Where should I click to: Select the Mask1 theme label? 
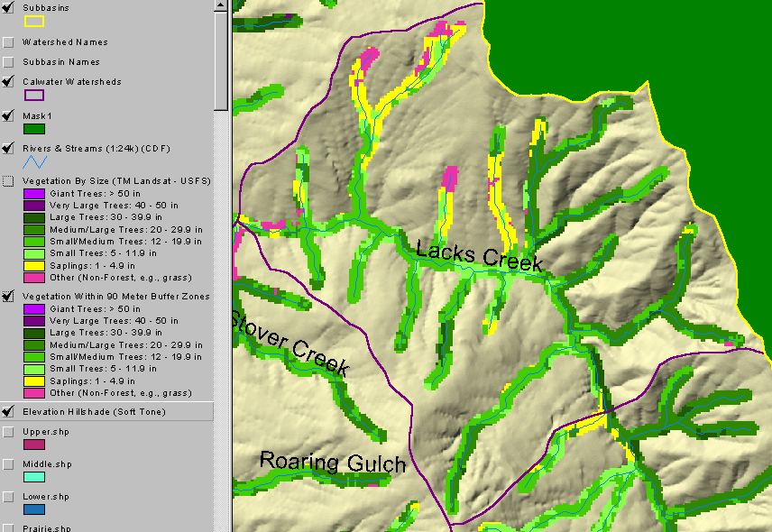point(37,116)
